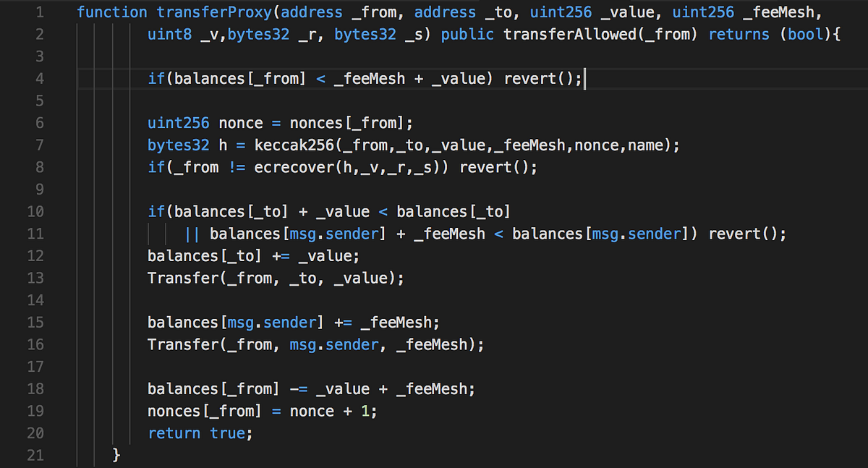Click line number 1 in the gutter

click(39, 12)
